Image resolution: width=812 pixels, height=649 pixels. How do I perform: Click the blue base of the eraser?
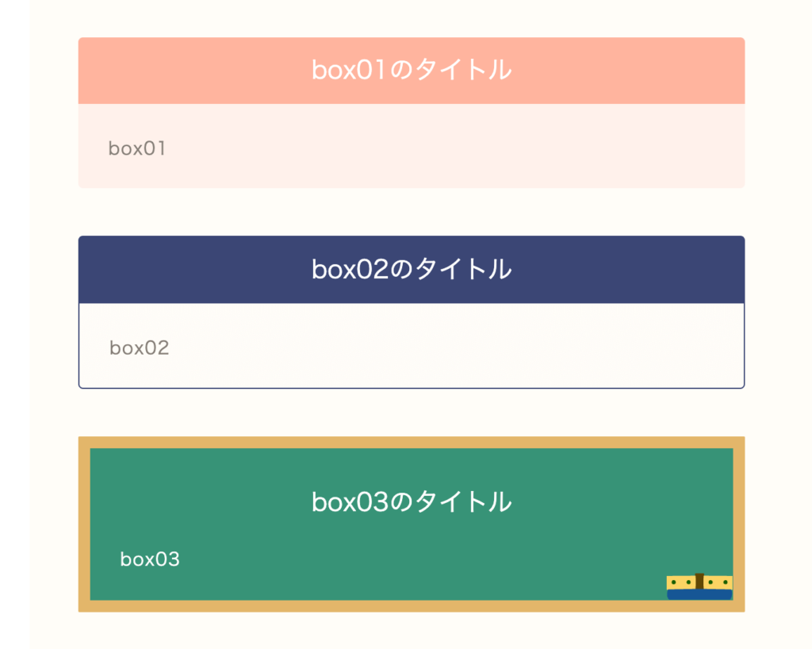coord(699,594)
